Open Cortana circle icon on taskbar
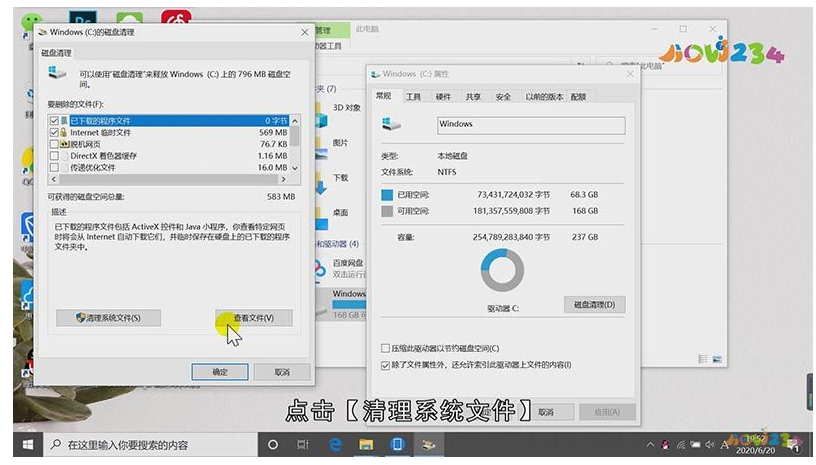 [273, 445]
